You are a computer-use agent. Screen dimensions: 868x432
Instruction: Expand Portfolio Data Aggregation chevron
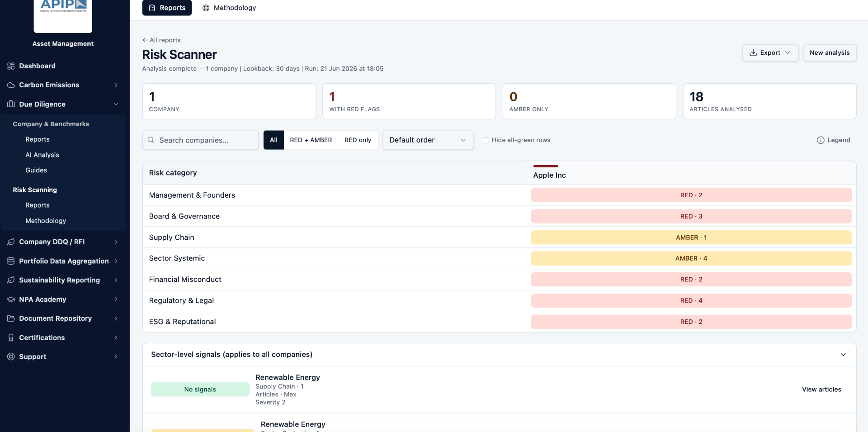point(116,261)
